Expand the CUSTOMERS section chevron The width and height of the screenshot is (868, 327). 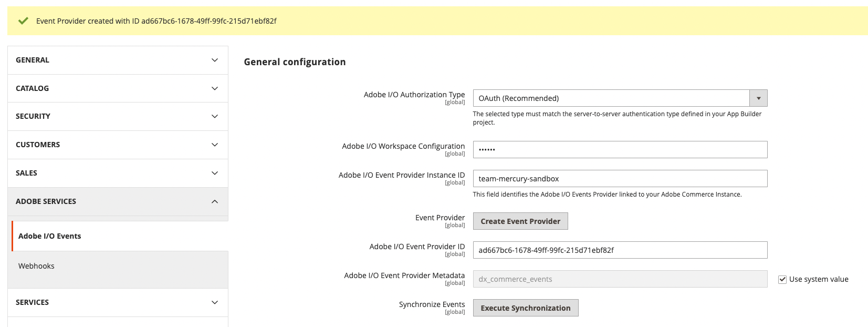[x=215, y=145]
